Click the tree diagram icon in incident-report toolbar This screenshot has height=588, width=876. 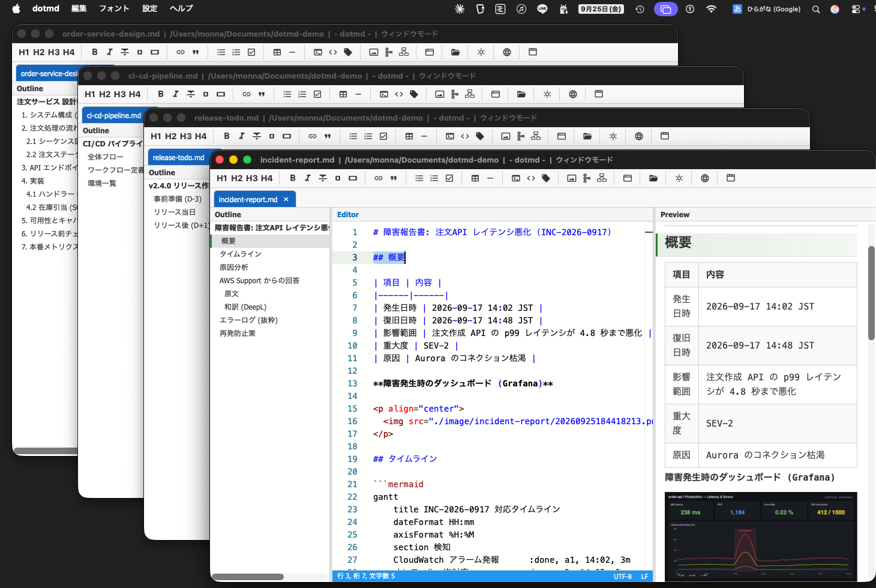tap(587, 178)
